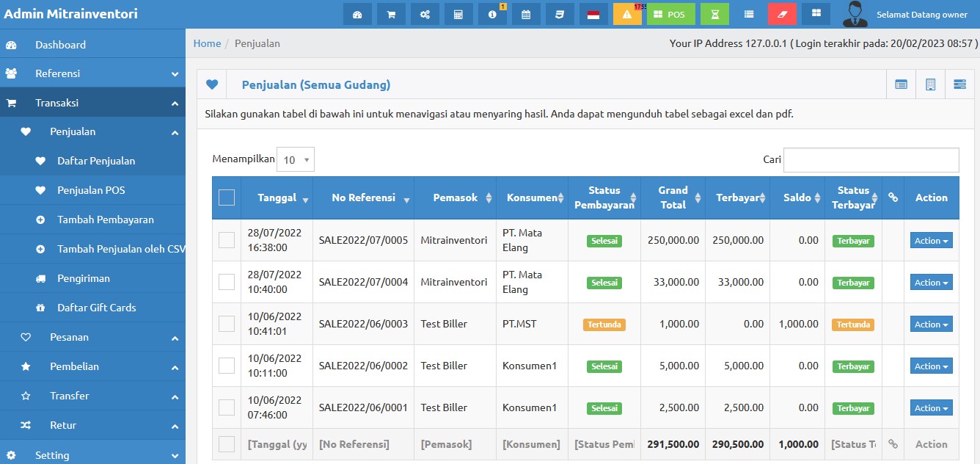Open the Action dropdown for SALE2022/07/0004
The height and width of the screenshot is (464, 980).
coord(930,282)
